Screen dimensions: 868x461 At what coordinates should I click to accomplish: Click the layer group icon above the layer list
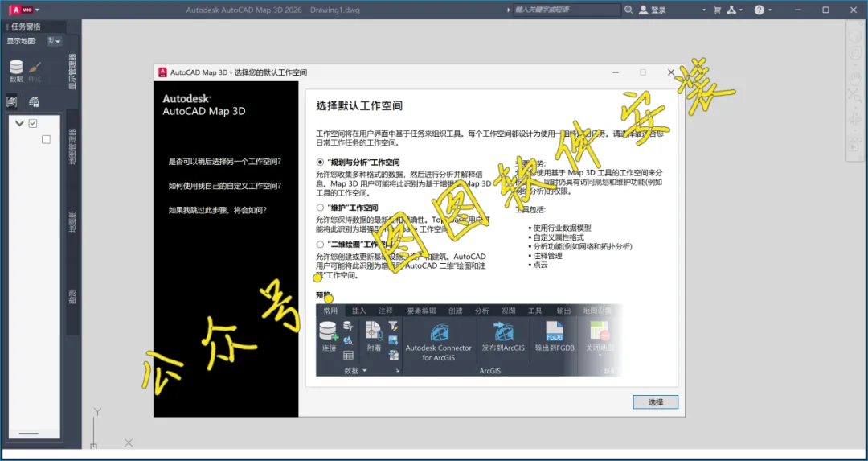click(11, 101)
